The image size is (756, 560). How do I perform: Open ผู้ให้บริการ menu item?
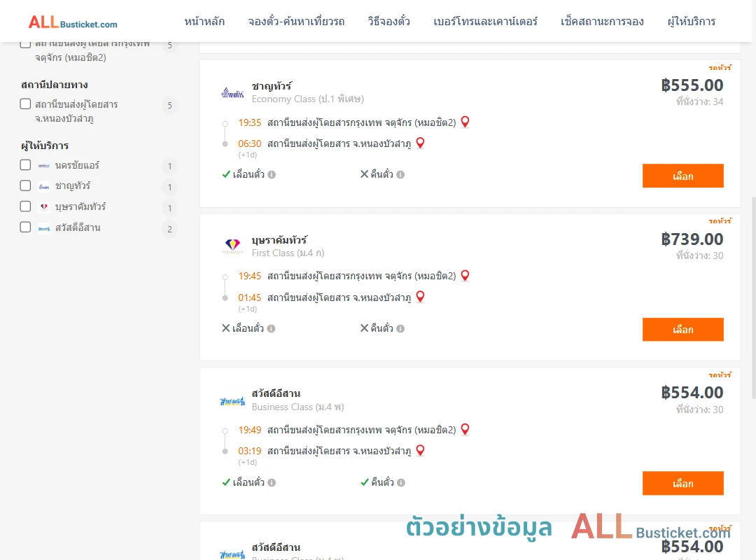[691, 21]
